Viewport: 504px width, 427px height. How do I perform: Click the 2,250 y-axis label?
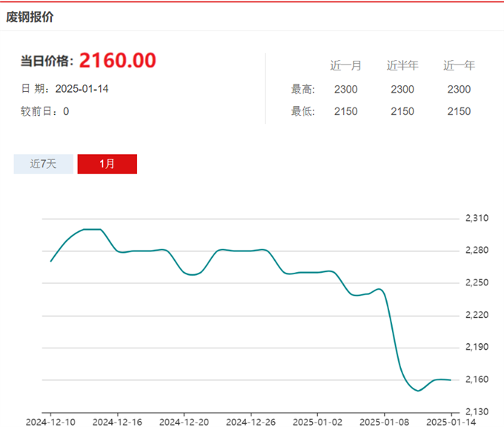pos(477,282)
